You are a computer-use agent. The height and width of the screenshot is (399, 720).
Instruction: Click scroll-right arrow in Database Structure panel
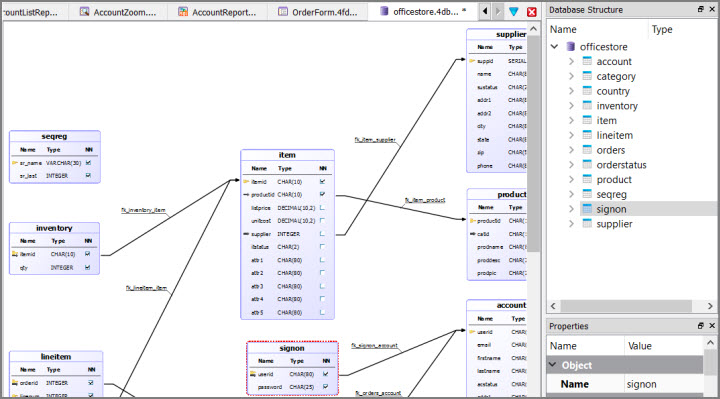(710, 306)
